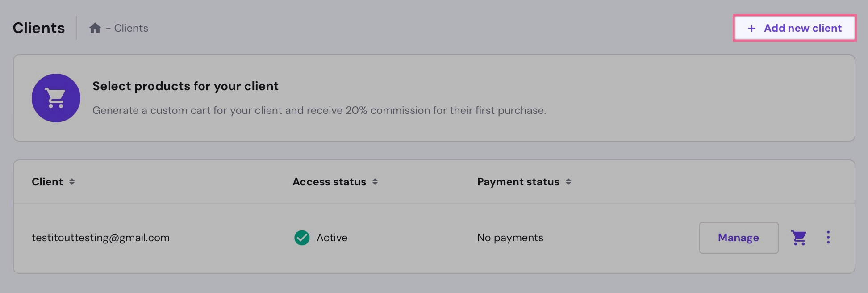Click the home icon in the breadcrumb
Screen dimensions: 868x293
[95, 28]
